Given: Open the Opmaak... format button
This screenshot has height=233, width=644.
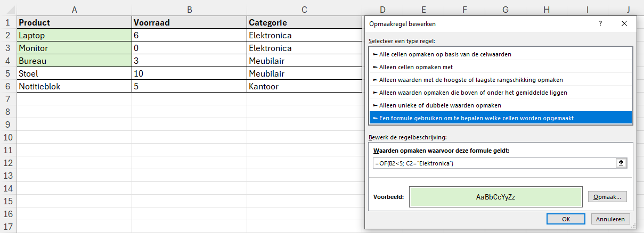Looking at the screenshot, I should pyautogui.click(x=607, y=197).
